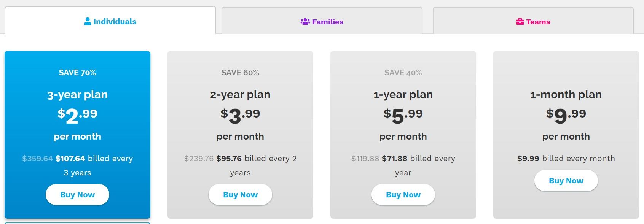
Task: Buy the 1-month plan now
Action: tap(566, 181)
